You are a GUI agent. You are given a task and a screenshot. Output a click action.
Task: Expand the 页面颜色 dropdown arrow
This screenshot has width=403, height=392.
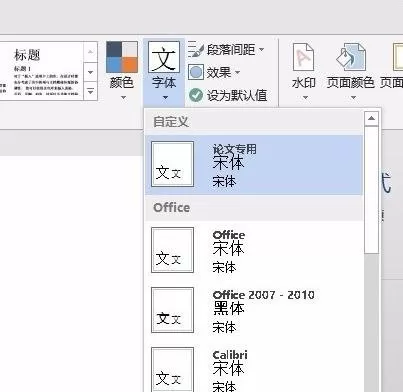[353, 98]
